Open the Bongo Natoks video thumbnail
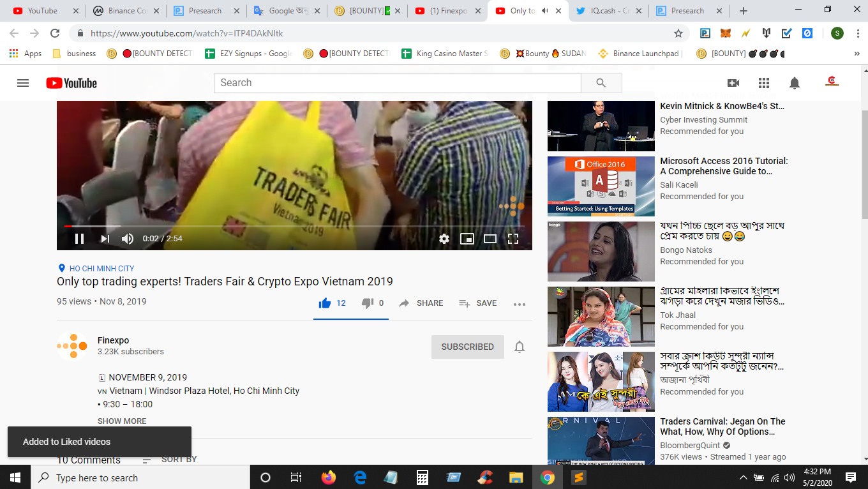 pyautogui.click(x=601, y=252)
